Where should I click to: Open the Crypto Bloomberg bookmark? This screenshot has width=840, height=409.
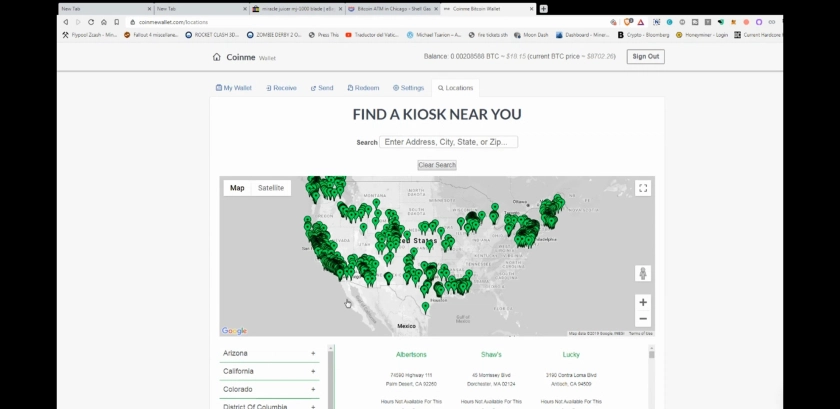[x=643, y=35]
